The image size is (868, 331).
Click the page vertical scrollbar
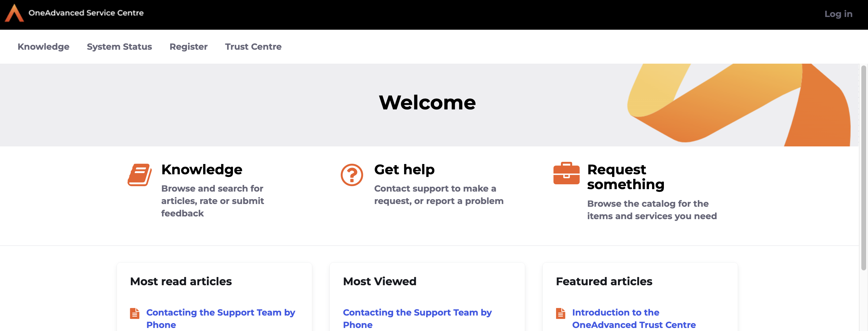point(863,168)
